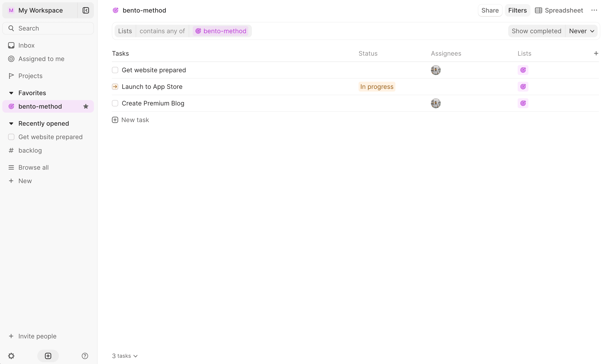Toggle Launch to App Store status box
The width and height of the screenshot is (612, 364).
pos(115,87)
